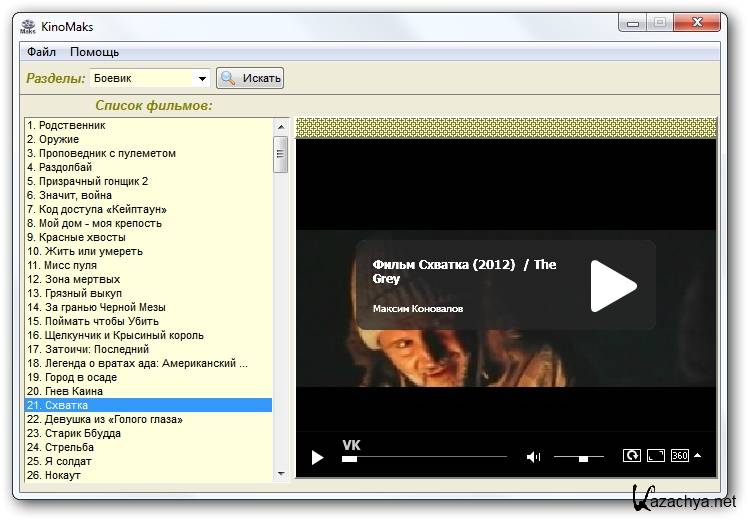Open the Разделы genre dropdown arrow

click(x=202, y=78)
